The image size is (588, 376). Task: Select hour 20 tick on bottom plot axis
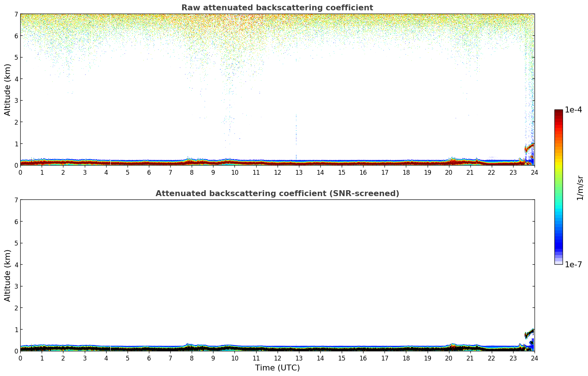[449, 358]
